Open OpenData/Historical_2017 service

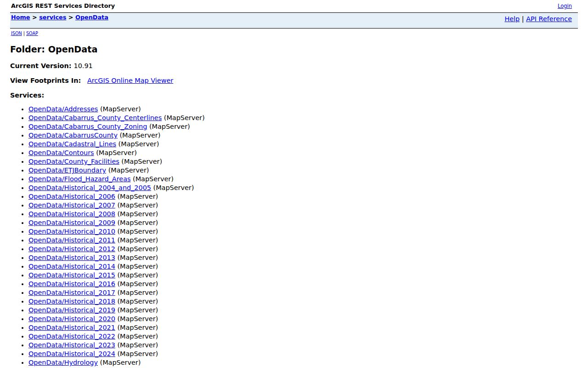point(72,293)
